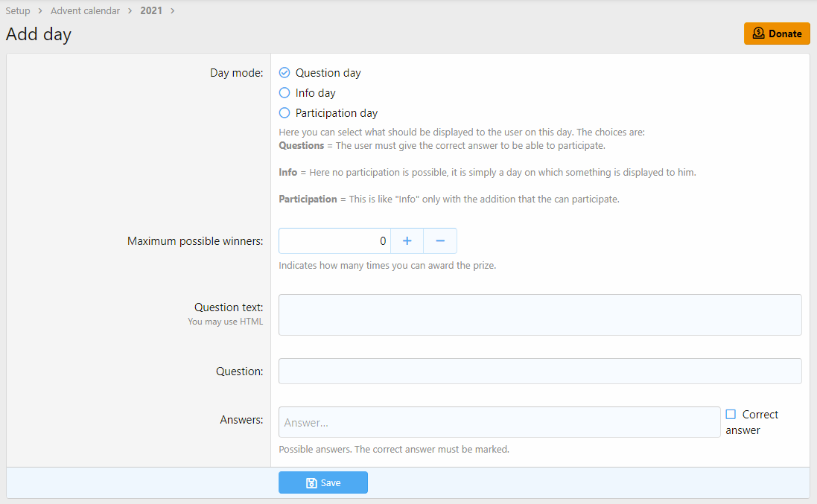Click the Answer... placeholder field
817x504 pixels.
point(499,422)
